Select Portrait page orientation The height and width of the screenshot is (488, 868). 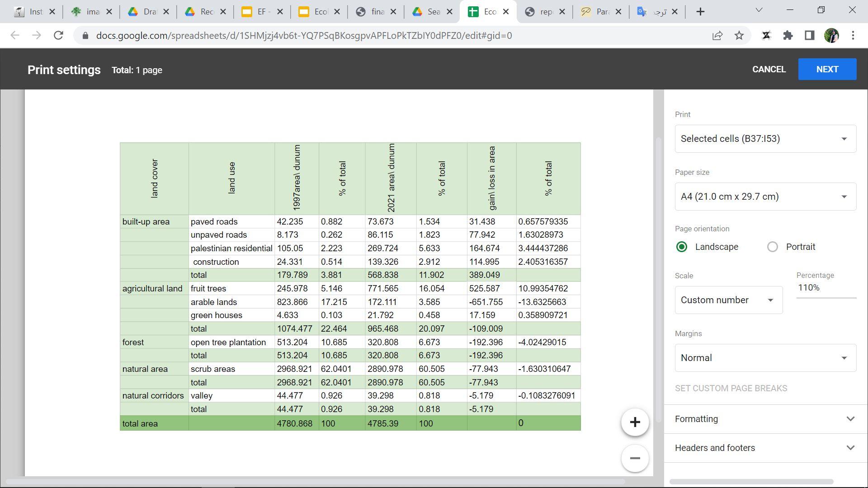pyautogui.click(x=773, y=247)
